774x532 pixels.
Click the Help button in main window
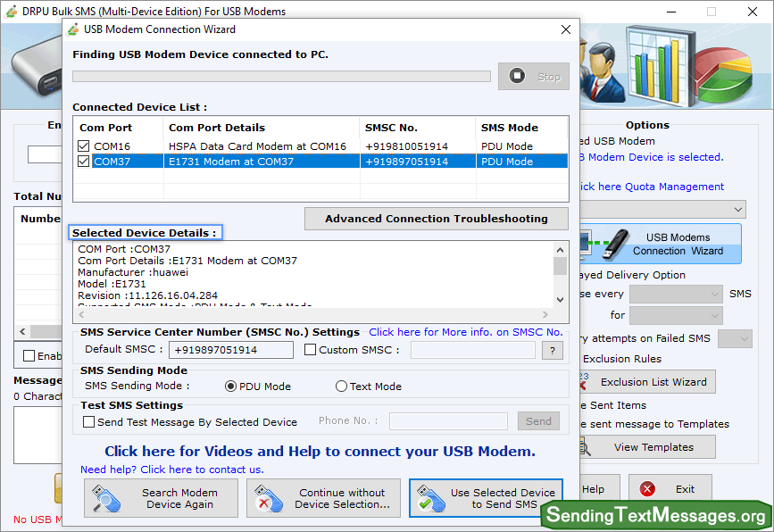click(599, 489)
